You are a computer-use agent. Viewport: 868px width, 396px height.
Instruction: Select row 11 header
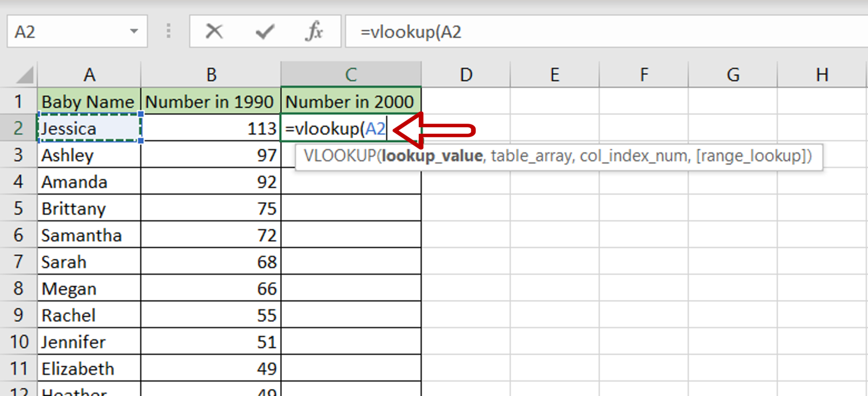[18, 368]
